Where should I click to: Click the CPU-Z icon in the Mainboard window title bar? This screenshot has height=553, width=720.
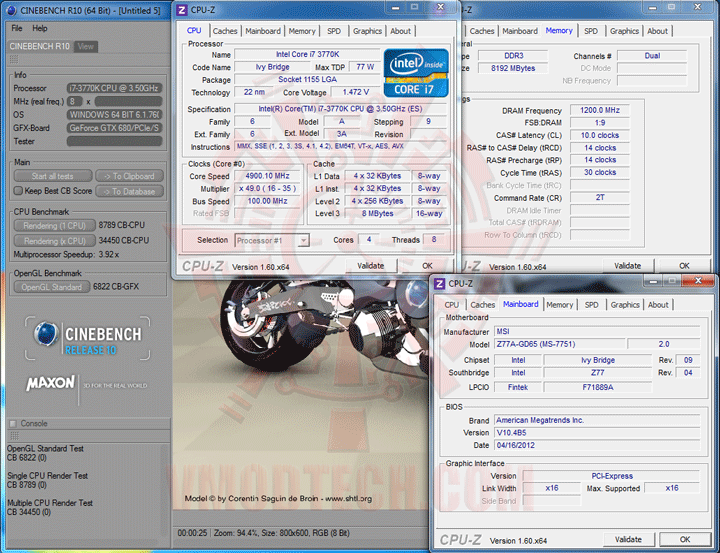pos(439,284)
